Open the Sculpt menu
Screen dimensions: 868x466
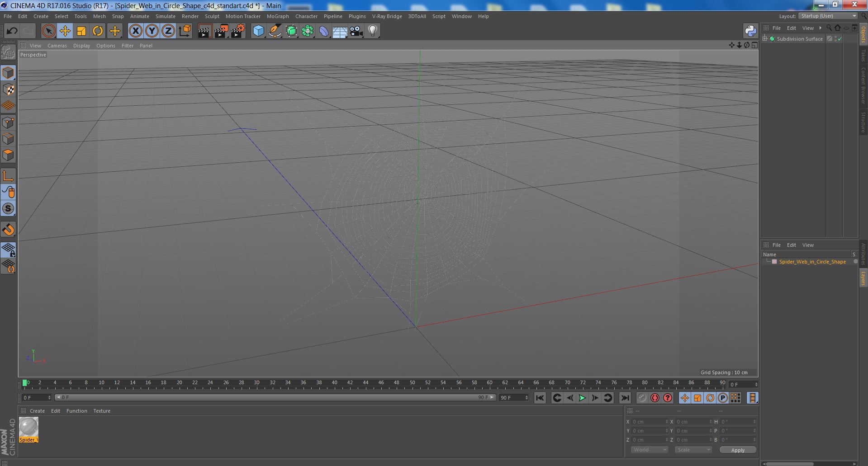(212, 16)
